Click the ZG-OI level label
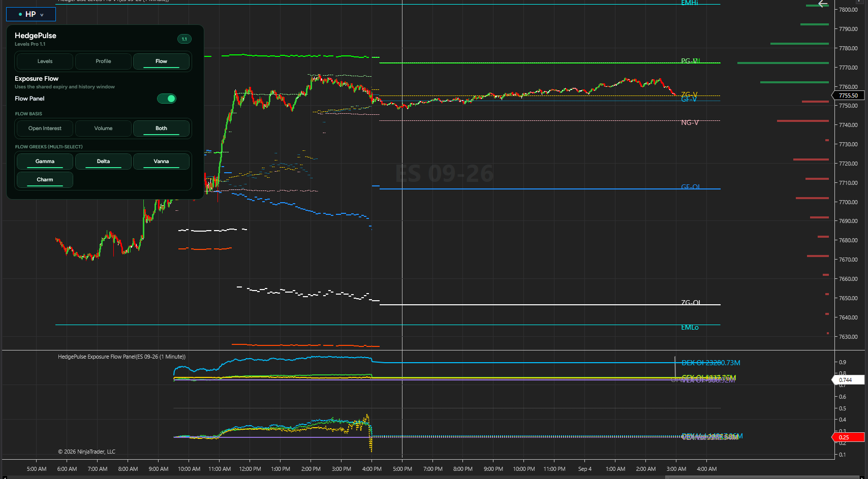 pyautogui.click(x=691, y=303)
